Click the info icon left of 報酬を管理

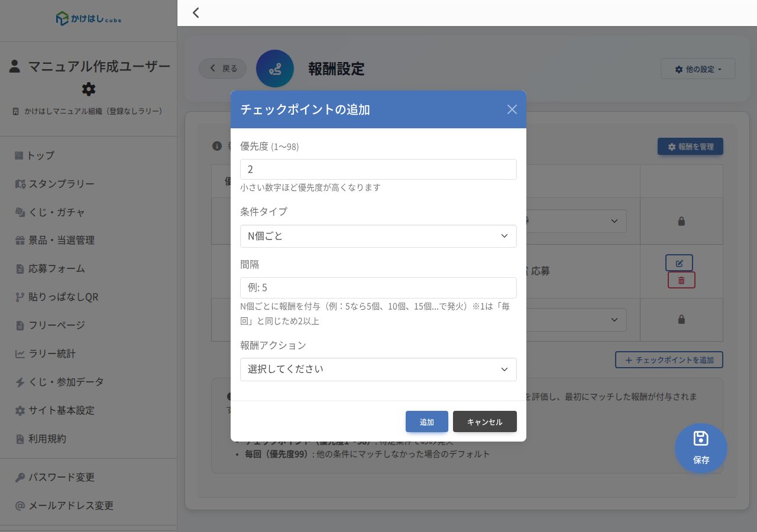217,146
